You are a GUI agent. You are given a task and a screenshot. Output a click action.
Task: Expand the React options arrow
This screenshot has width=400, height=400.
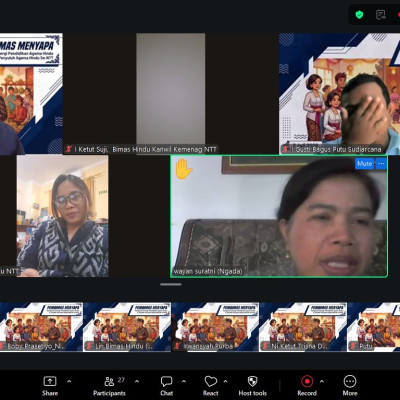[225, 381]
